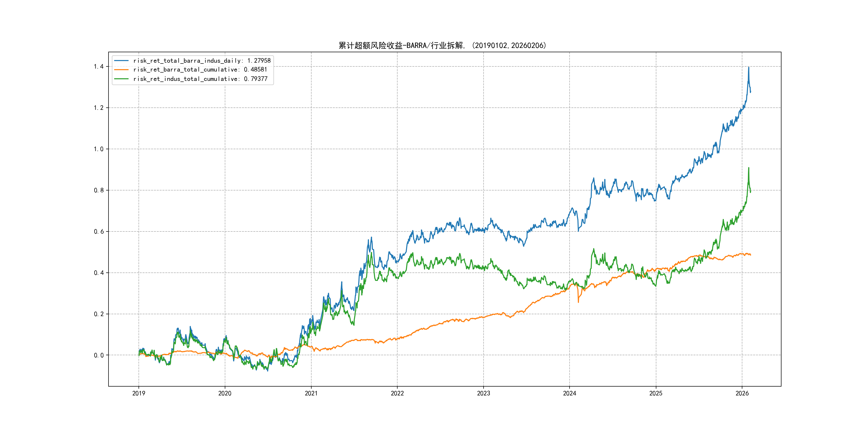Click the chart title text
Image resolution: width=868 pixels, height=434 pixels.
pyautogui.click(x=442, y=46)
